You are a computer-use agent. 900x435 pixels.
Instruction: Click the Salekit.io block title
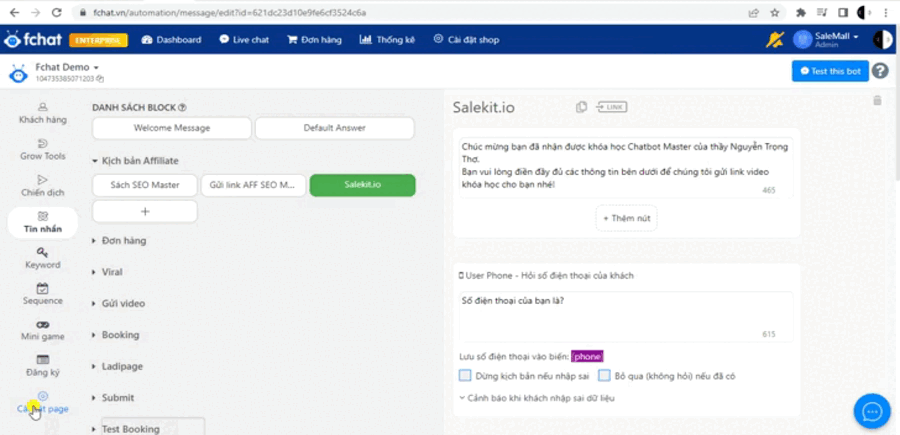[x=483, y=107]
